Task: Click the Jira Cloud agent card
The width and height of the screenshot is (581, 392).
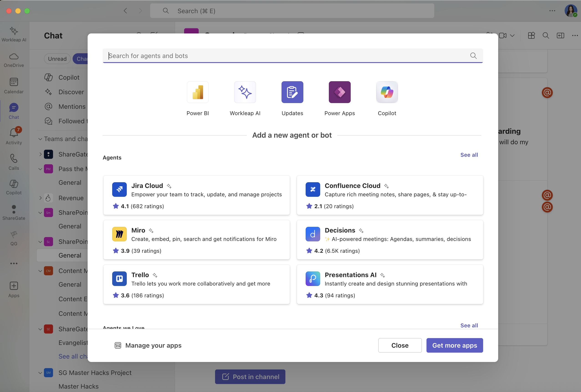Action: click(196, 195)
